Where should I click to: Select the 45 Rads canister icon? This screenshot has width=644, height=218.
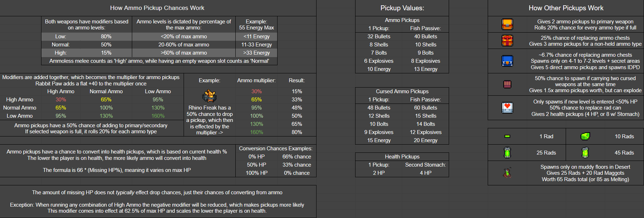point(585,153)
